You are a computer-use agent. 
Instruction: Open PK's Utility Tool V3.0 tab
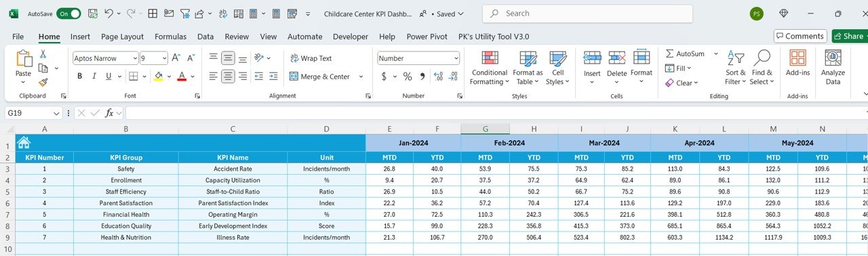[494, 37]
